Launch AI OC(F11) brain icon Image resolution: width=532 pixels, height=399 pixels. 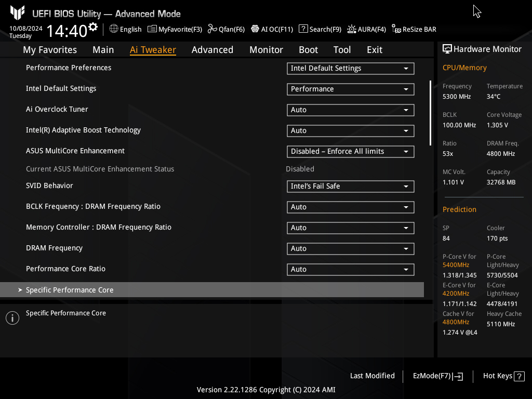(x=255, y=29)
